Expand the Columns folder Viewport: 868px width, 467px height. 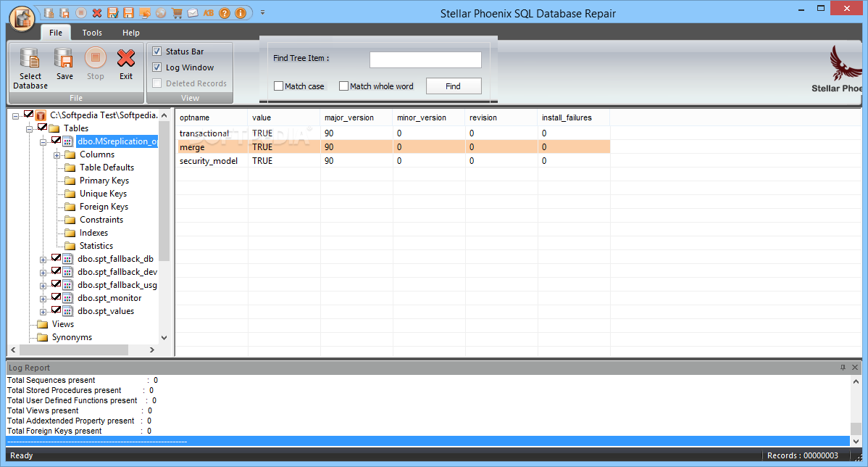click(57, 156)
